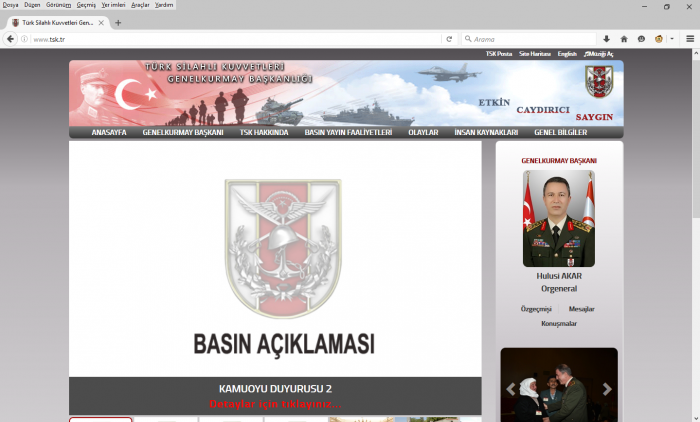This screenshot has width=700, height=422.
Task: Reload the page with the refresh icon
Action: click(449, 39)
